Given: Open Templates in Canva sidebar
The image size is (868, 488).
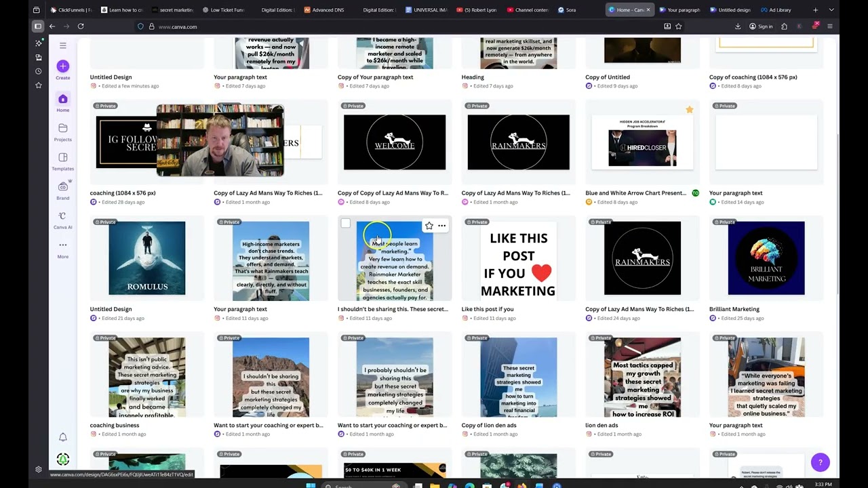Looking at the screenshot, I should pos(62,161).
